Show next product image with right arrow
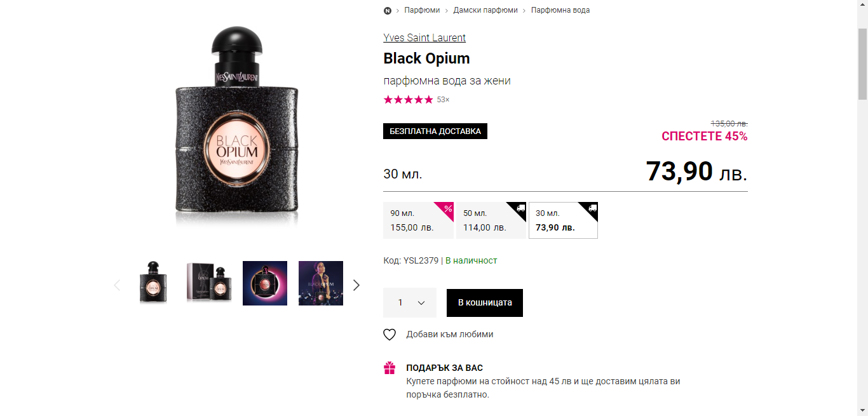The image size is (868, 416). pyautogui.click(x=356, y=285)
